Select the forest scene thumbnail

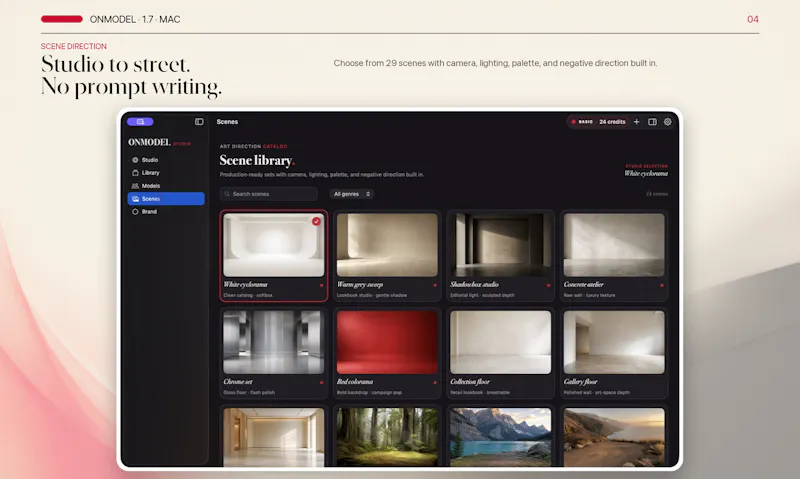click(x=387, y=437)
